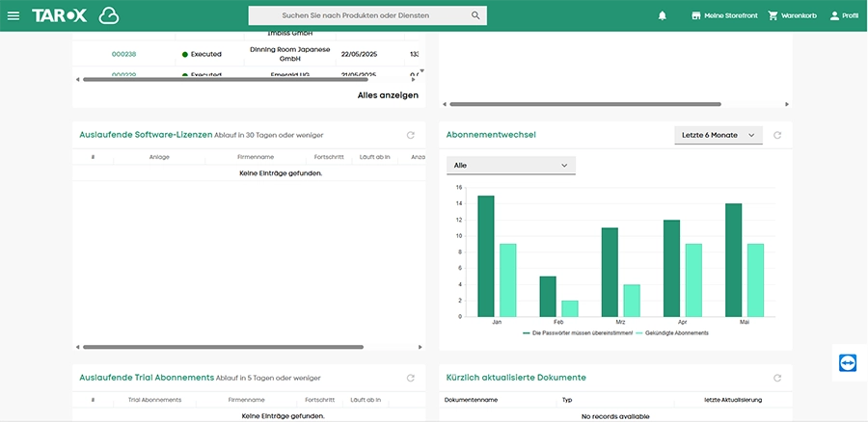The width and height of the screenshot is (868, 422).
Task: Open the Warenkorb cart
Action: coord(792,15)
